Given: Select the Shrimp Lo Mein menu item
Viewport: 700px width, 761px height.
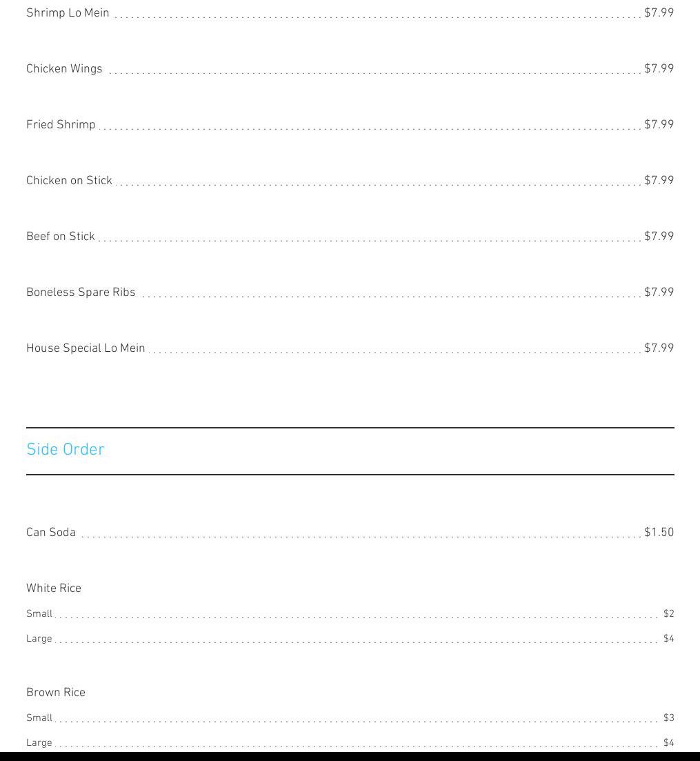Looking at the screenshot, I should [x=68, y=12].
